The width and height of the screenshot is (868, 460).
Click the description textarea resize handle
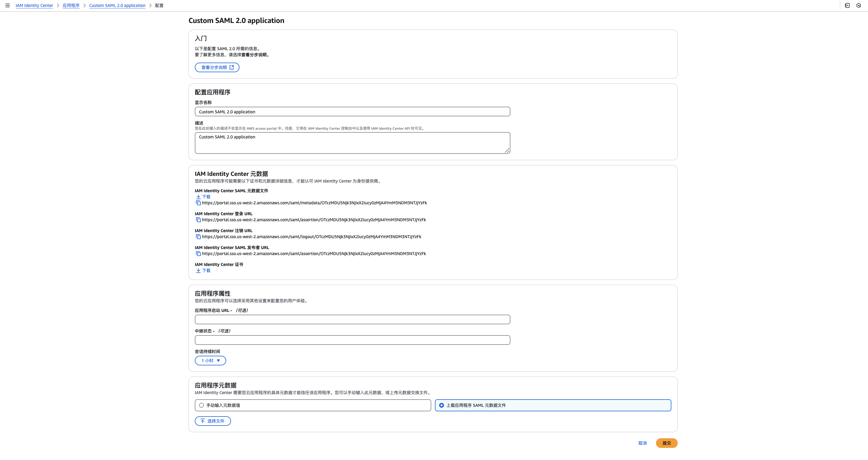point(507,151)
